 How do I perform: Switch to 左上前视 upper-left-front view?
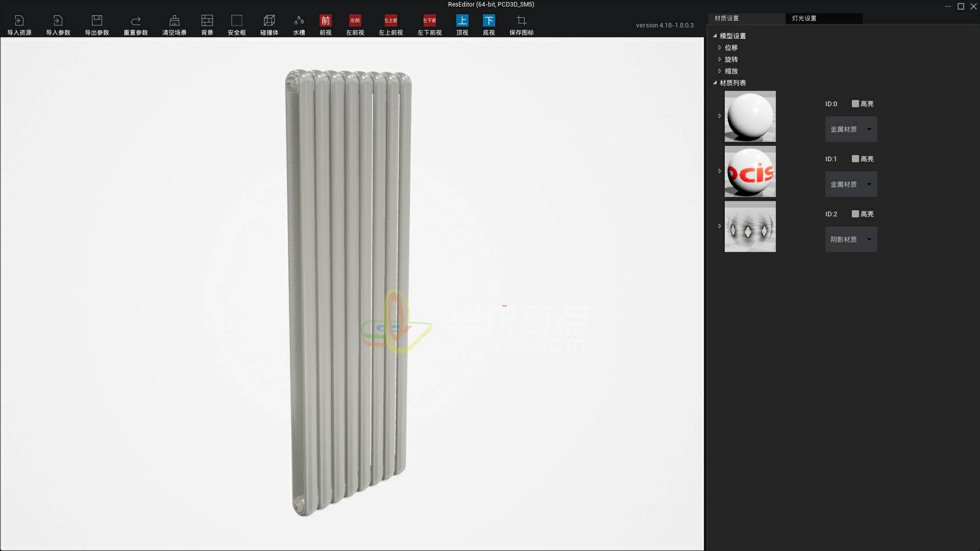click(390, 24)
